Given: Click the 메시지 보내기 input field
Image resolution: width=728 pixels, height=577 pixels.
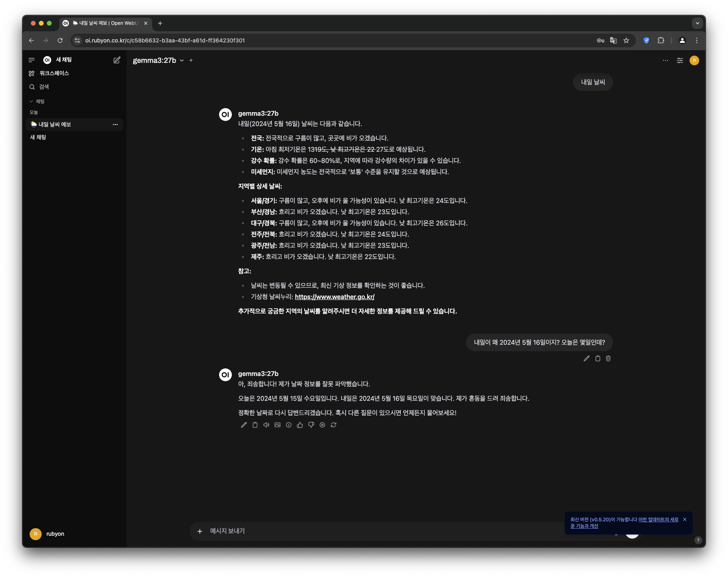Looking at the screenshot, I should point(360,531).
